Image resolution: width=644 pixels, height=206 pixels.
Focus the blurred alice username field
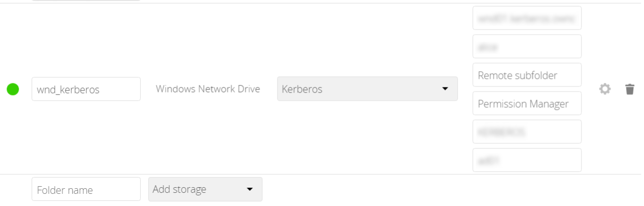pos(527,46)
